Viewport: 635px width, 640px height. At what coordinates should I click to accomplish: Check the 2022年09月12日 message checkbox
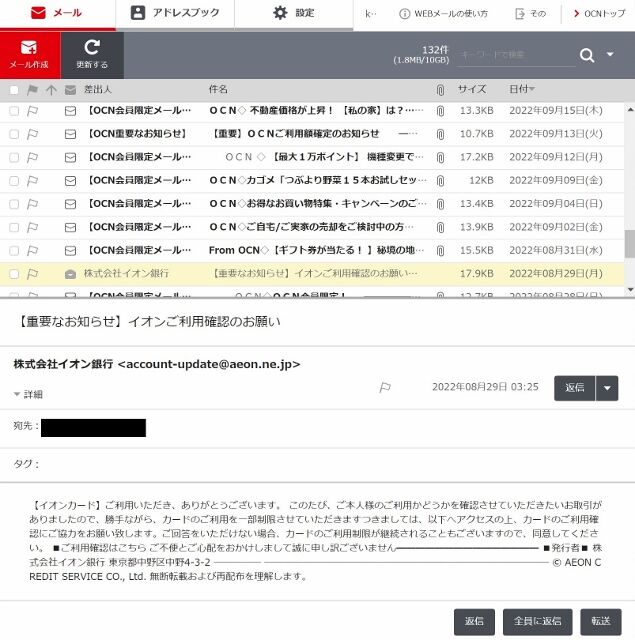click(x=14, y=158)
